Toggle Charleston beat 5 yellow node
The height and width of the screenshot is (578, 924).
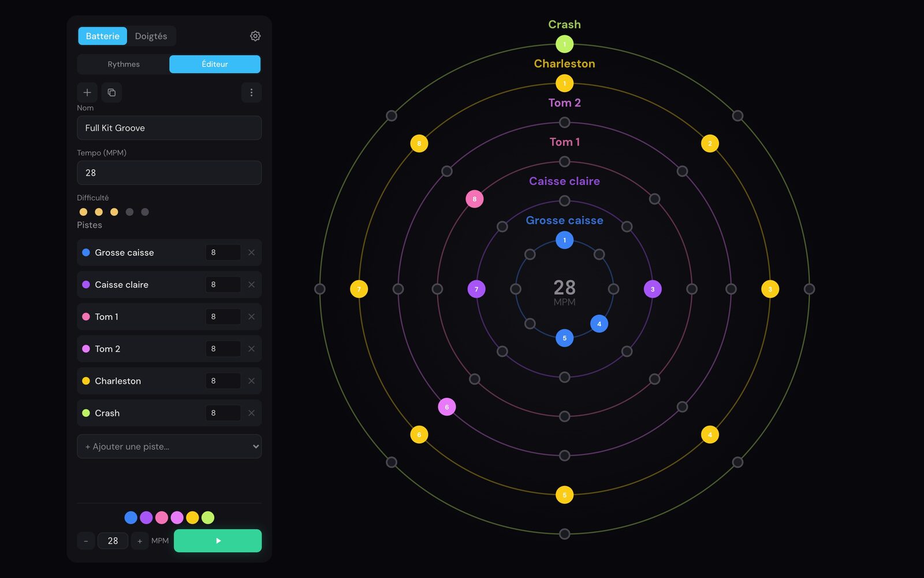point(564,495)
